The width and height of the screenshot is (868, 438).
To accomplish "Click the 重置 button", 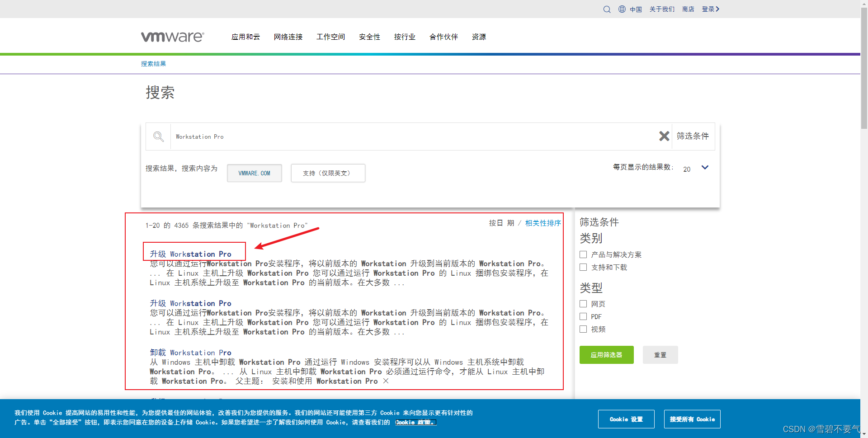I will tap(660, 355).
